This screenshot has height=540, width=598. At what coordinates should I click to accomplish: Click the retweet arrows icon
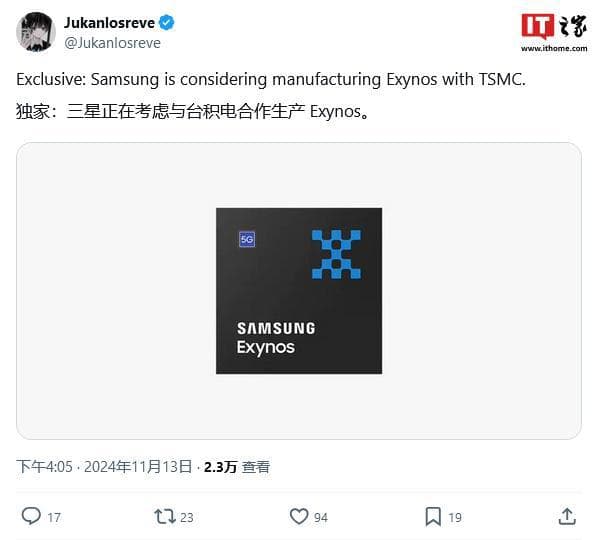click(x=165, y=517)
